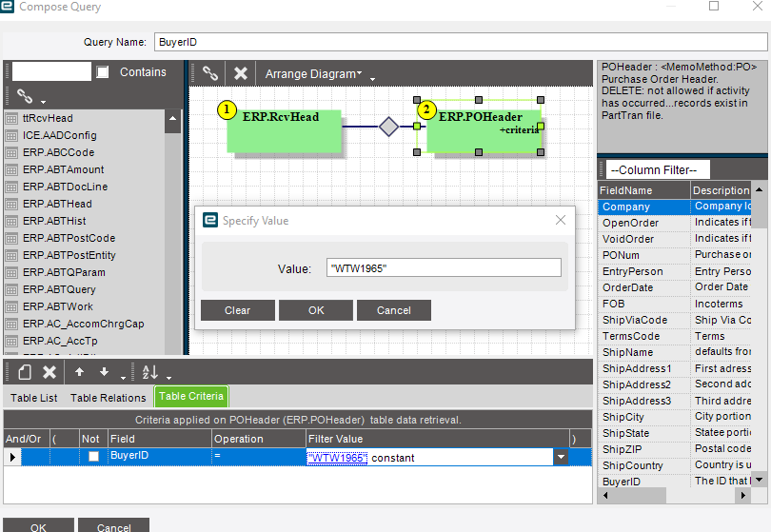Screen dimensions: 771x532
Task: Click the "WTW1965" filter value link
Action: (x=337, y=458)
